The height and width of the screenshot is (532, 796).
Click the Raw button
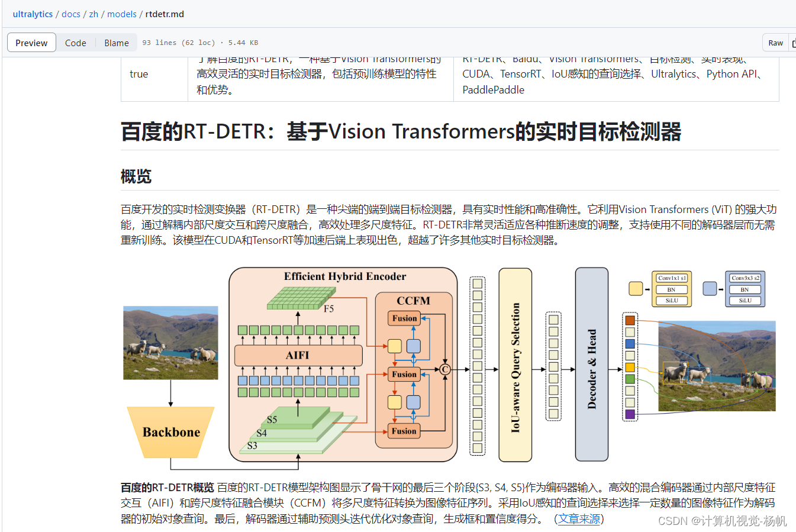click(775, 43)
